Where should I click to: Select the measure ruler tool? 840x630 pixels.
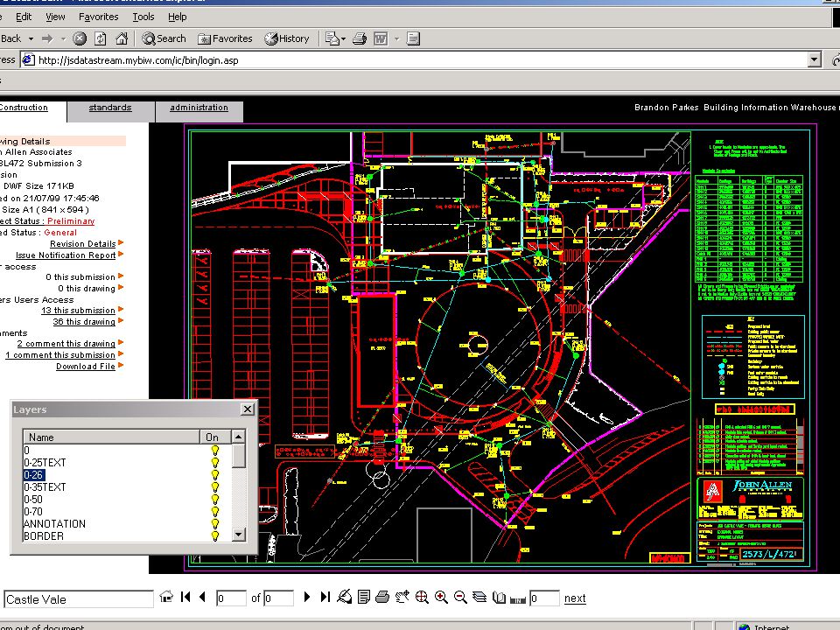tap(517, 598)
